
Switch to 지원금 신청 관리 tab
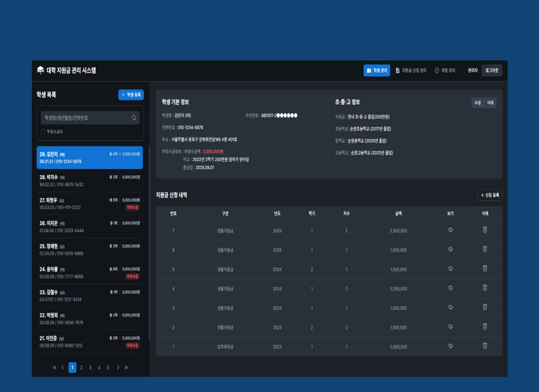point(411,71)
